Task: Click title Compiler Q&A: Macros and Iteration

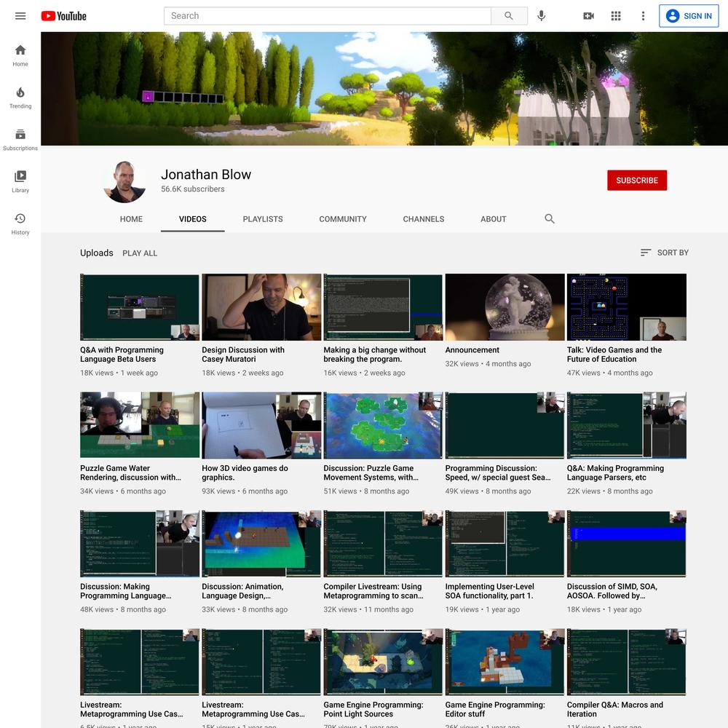Action: click(614, 709)
